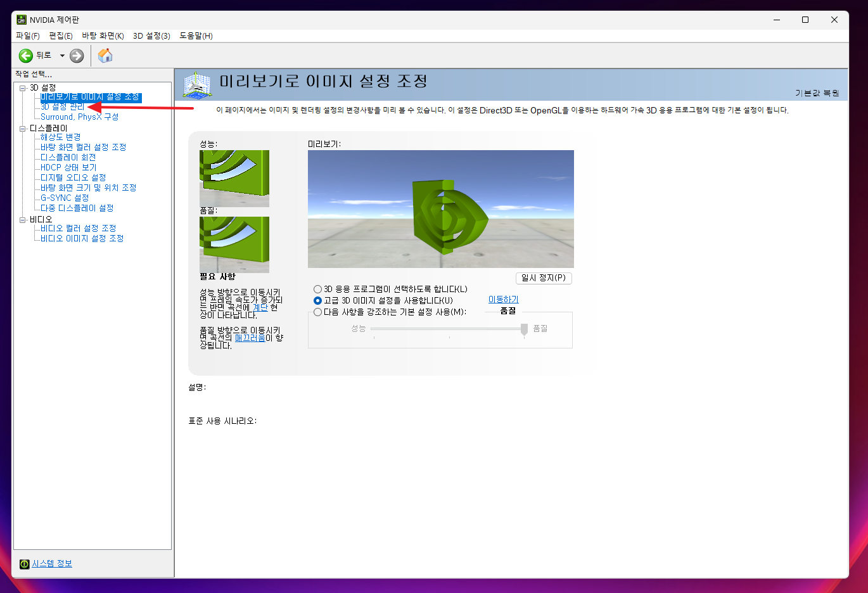The image size is (868, 593).
Task: Open the Home icon in toolbar
Action: [x=105, y=56]
